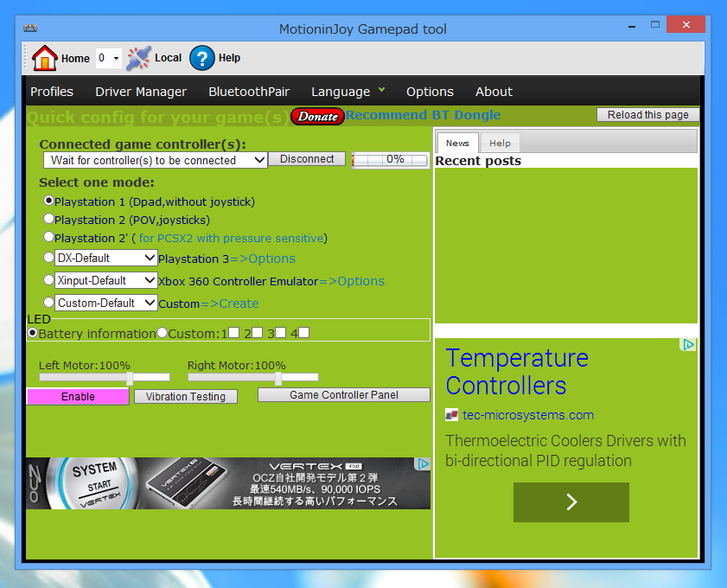The image size is (727, 588).
Task: Open the controller number dropdown beside Home
Action: pos(109,58)
